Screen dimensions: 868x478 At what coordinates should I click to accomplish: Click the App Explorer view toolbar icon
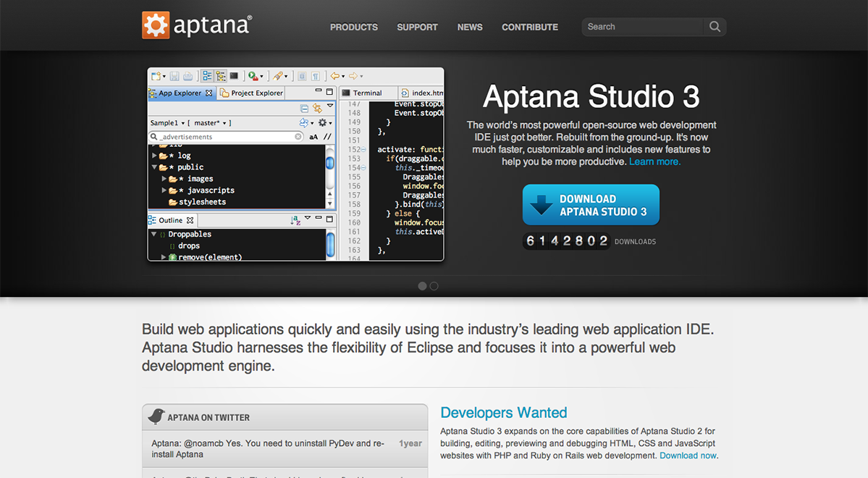tap(207, 76)
